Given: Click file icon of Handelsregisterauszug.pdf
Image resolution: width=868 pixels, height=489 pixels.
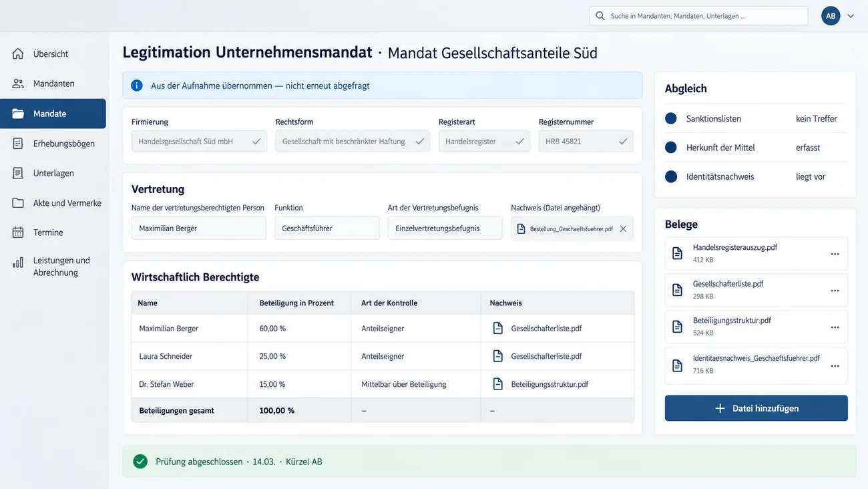Looking at the screenshot, I should coord(677,253).
